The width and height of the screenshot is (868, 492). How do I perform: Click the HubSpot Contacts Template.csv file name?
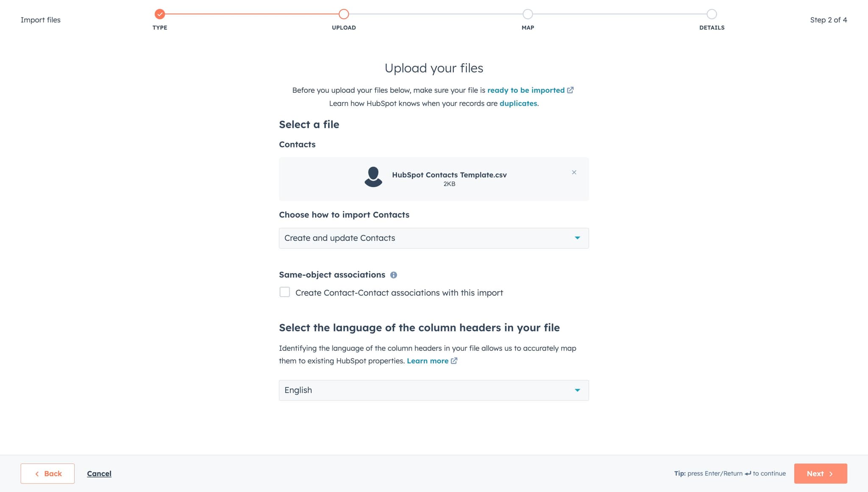[449, 175]
